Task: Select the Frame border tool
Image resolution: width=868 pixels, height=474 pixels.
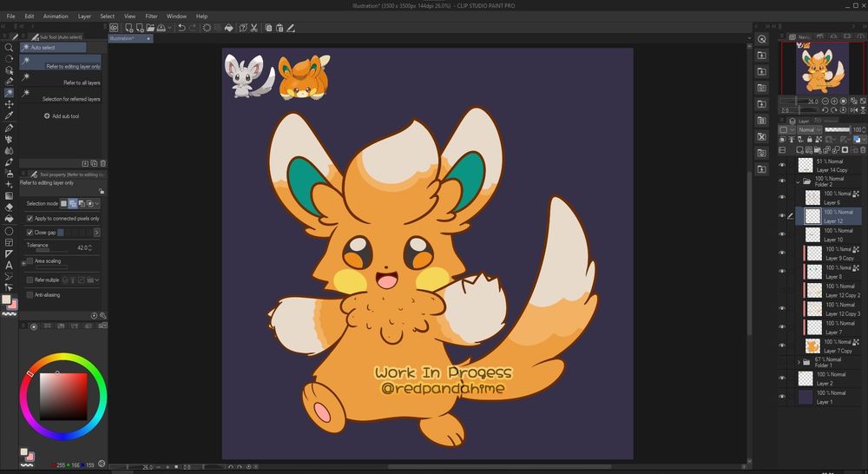Action: [x=9, y=242]
